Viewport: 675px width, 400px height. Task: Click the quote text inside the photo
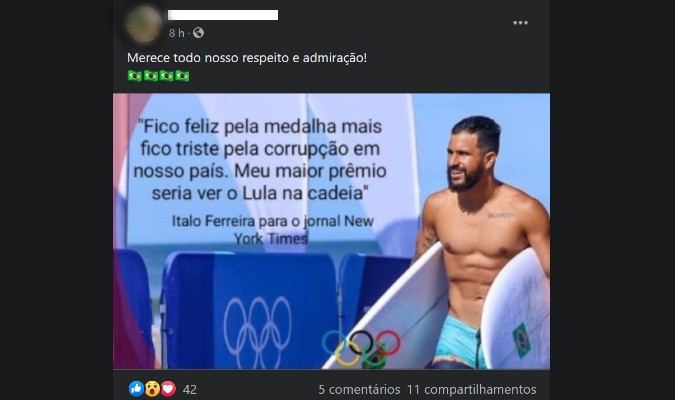point(260,160)
